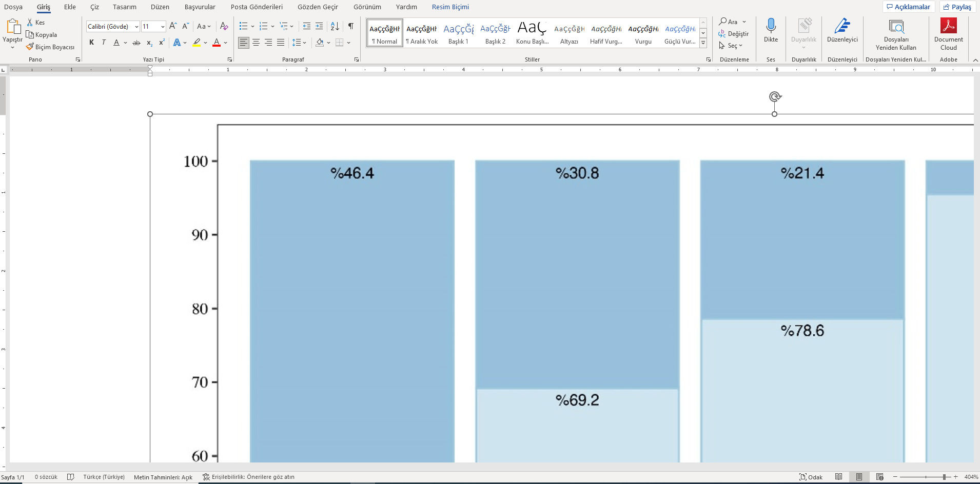Image resolution: width=980 pixels, height=484 pixels.
Task: Apply the yellow text highlight color
Action: 197,43
